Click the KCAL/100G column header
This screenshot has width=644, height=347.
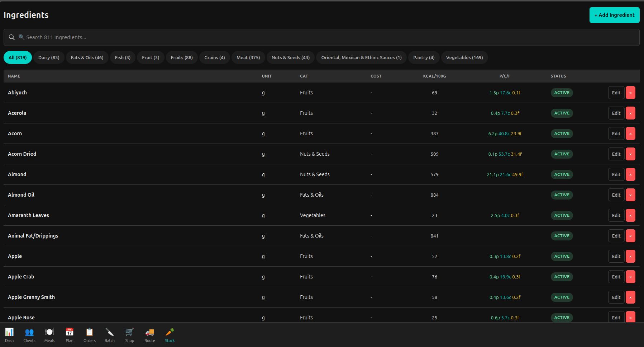point(434,76)
